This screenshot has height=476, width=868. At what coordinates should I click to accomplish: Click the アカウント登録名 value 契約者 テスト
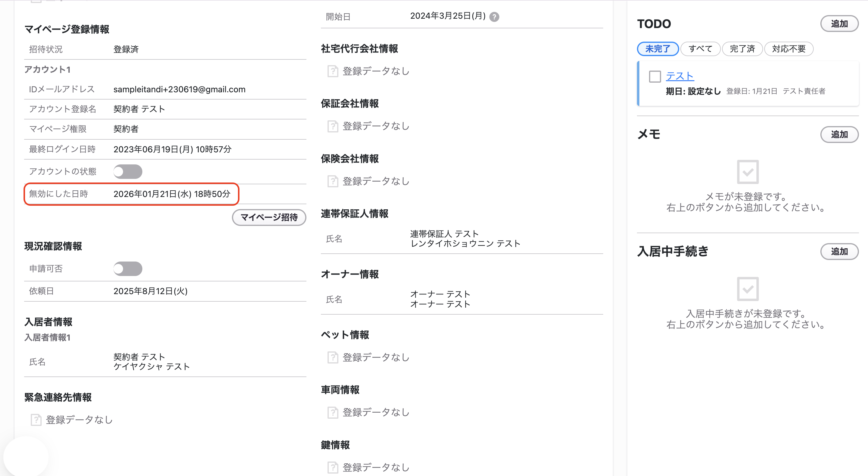click(x=139, y=109)
